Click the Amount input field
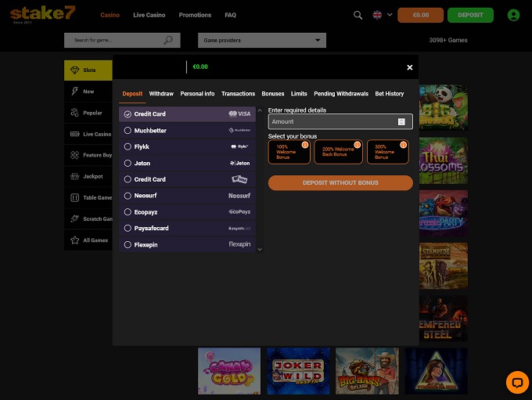The image size is (532, 400). (332, 121)
